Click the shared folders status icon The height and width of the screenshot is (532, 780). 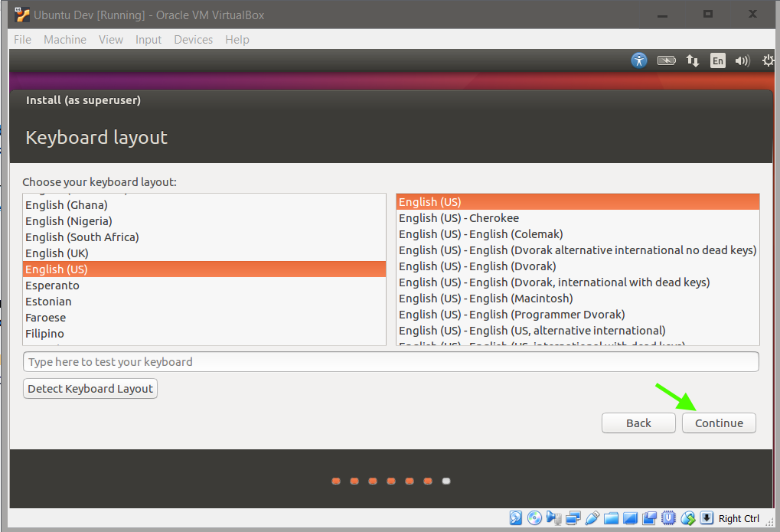[611, 518]
